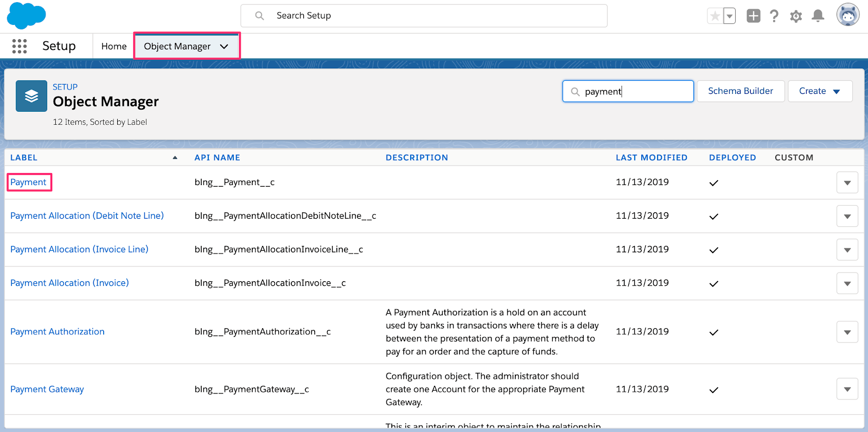Open row actions for Payment Allocation (Debit Note Line)
This screenshot has width=868, height=432.
(847, 216)
